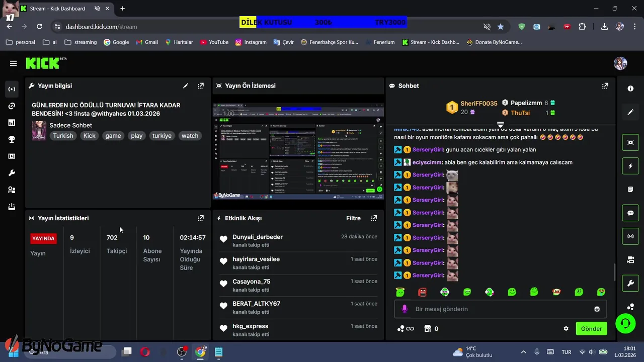Viewport: 644px width, 362px height.
Task: Click the Kick tag
Action: pyautogui.click(x=90, y=136)
